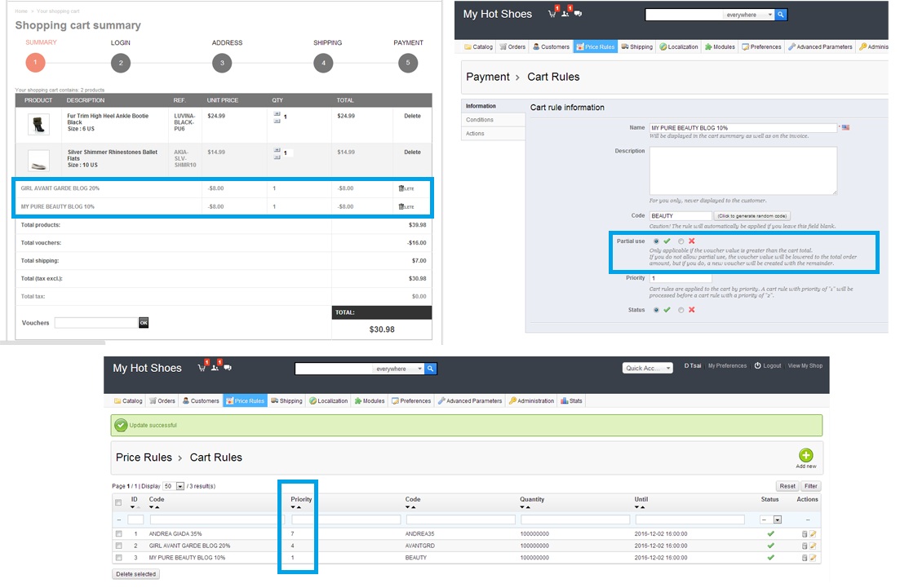Screen dimensions: 900x588
Task: Click the US flag language icon next to the Name field
Action: click(x=845, y=127)
